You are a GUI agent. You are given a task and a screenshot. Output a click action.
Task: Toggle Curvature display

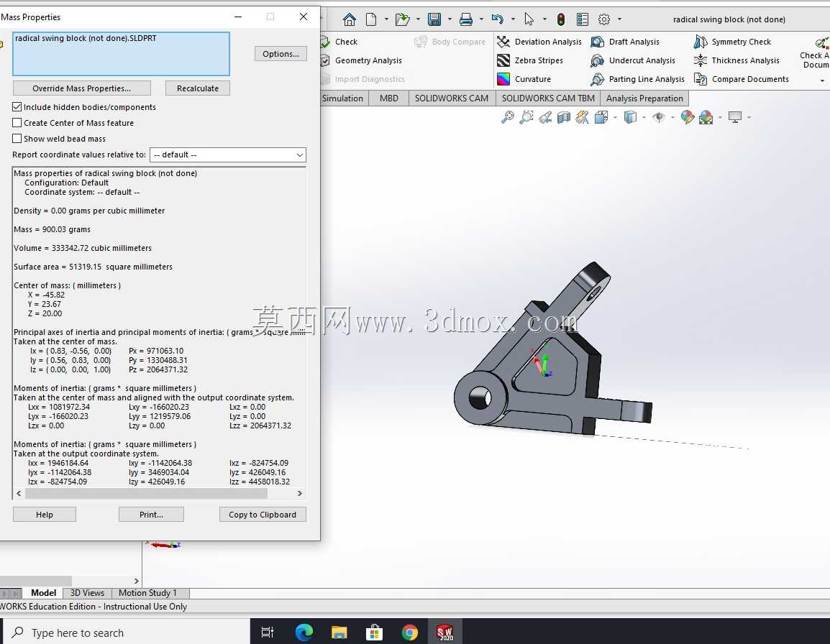tap(524, 79)
